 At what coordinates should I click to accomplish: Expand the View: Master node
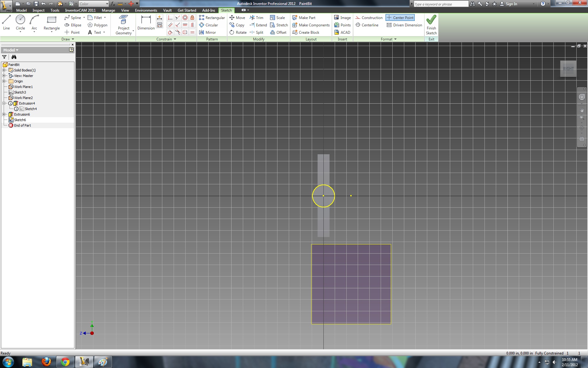click(x=4, y=76)
